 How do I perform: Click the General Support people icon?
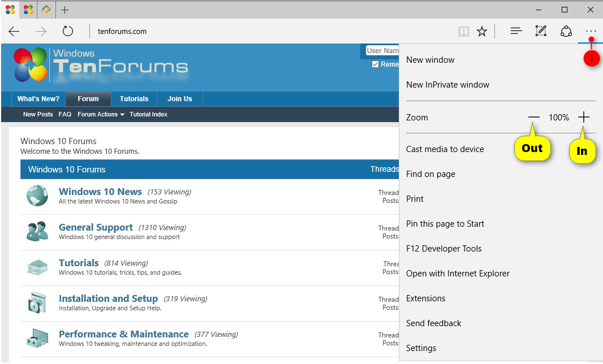pyautogui.click(x=37, y=231)
